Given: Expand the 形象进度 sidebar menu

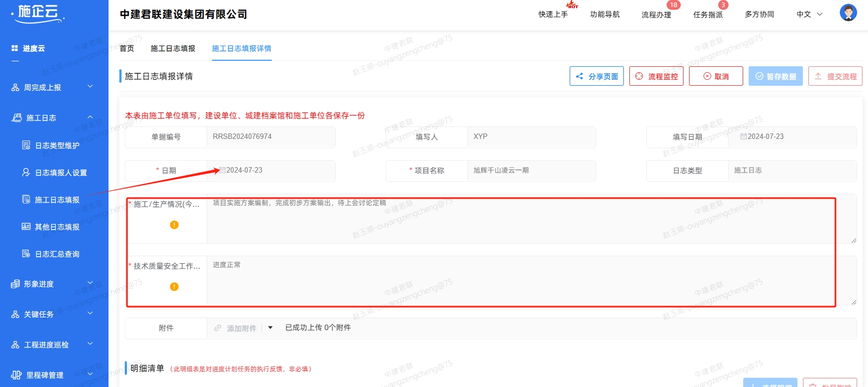Looking at the screenshot, I should (52, 284).
